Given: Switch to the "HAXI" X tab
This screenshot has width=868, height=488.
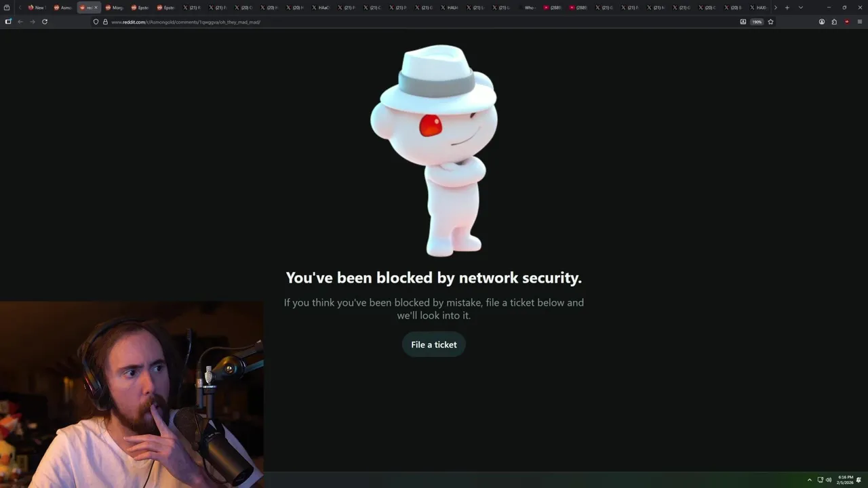Looking at the screenshot, I should [758, 7].
